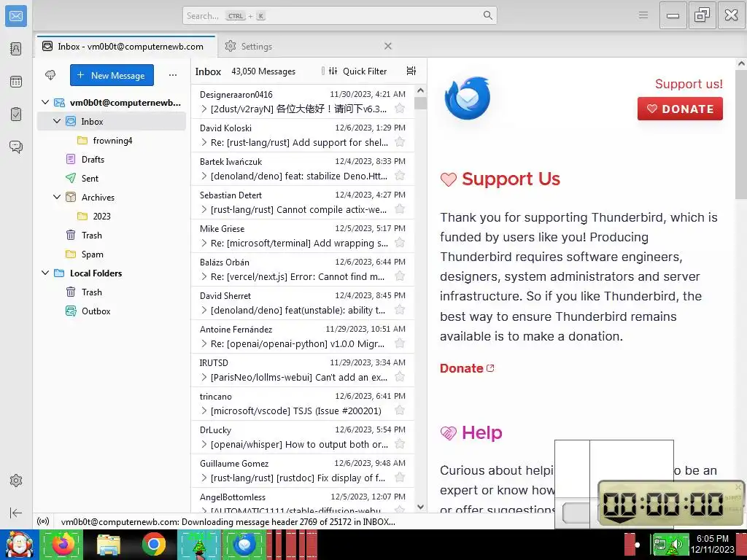Select Trash under Local Folders
This screenshot has width=747, height=560.
(112, 292)
